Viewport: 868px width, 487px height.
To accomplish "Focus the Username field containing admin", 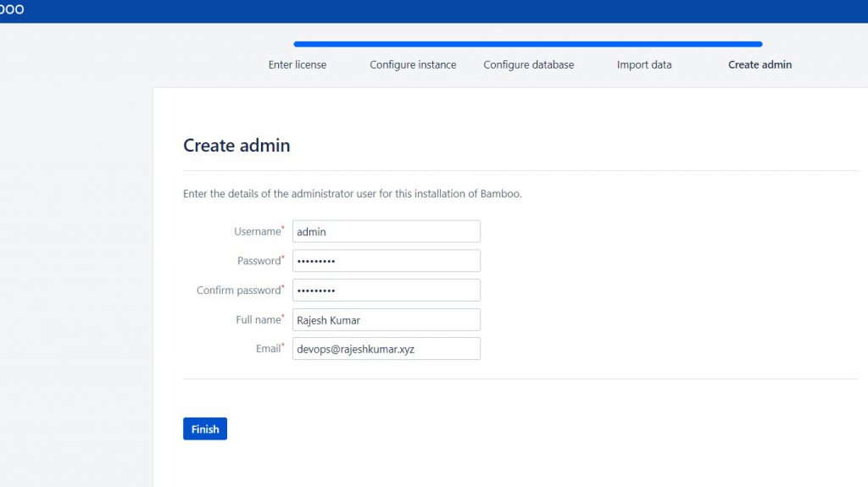I will [x=386, y=231].
